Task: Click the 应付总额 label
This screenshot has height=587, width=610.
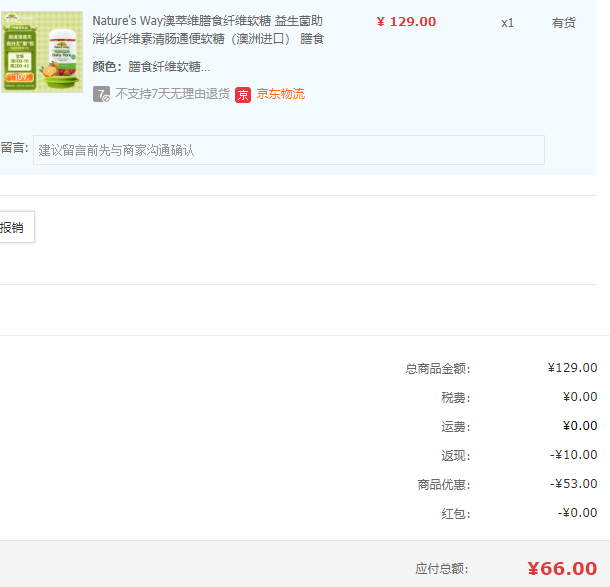Action: [x=442, y=568]
